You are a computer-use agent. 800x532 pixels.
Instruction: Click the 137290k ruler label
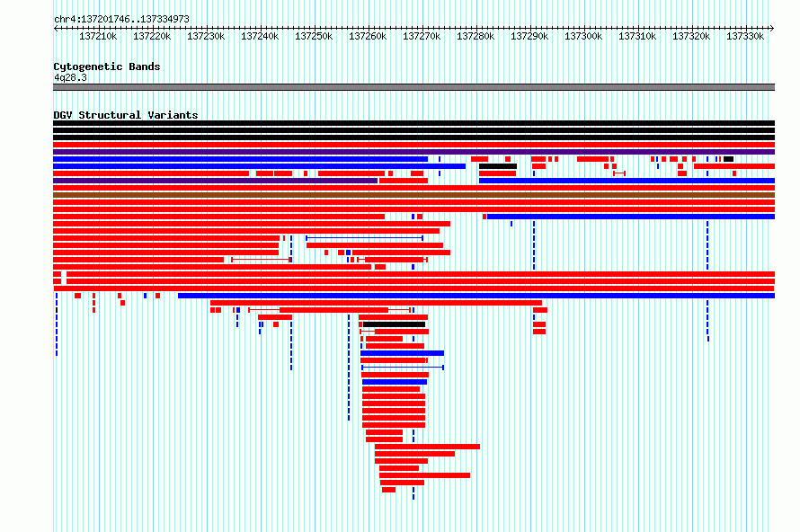(x=529, y=36)
